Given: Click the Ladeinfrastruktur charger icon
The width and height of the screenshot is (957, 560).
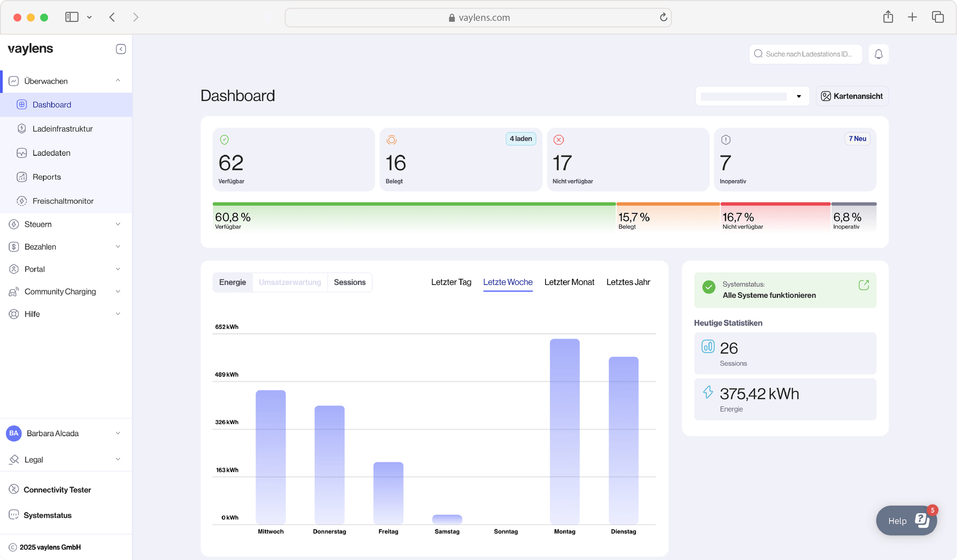Looking at the screenshot, I should (22, 129).
